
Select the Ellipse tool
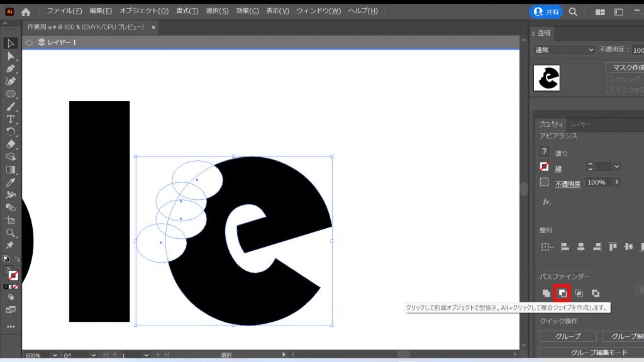[x=11, y=94]
